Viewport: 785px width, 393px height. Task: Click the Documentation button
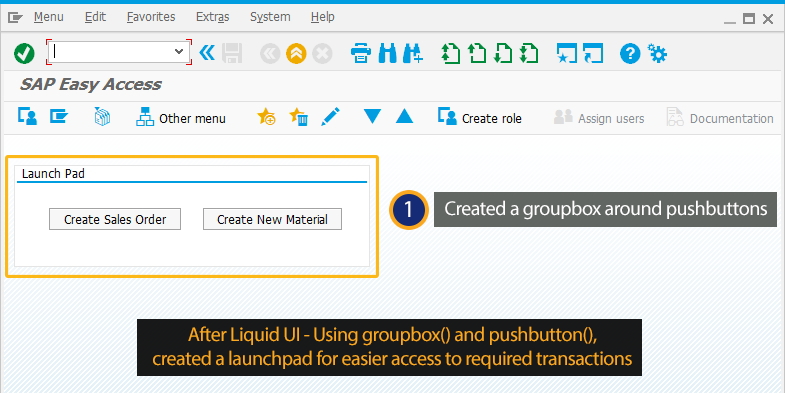pyautogui.click(x=720, y=118)
